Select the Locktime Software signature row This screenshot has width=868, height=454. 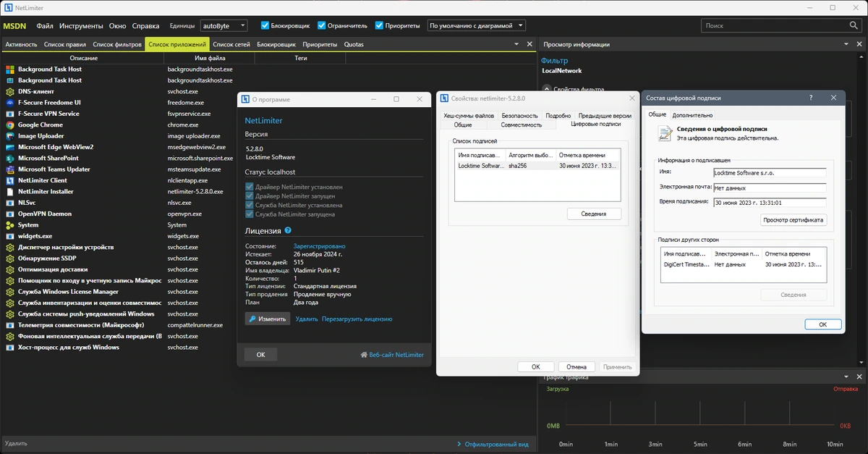[537, 166]
